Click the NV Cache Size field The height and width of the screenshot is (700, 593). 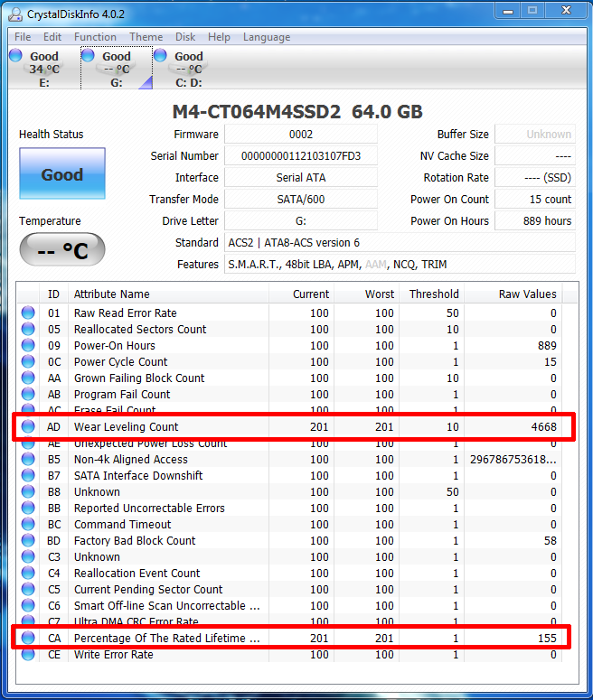point(535,155)
